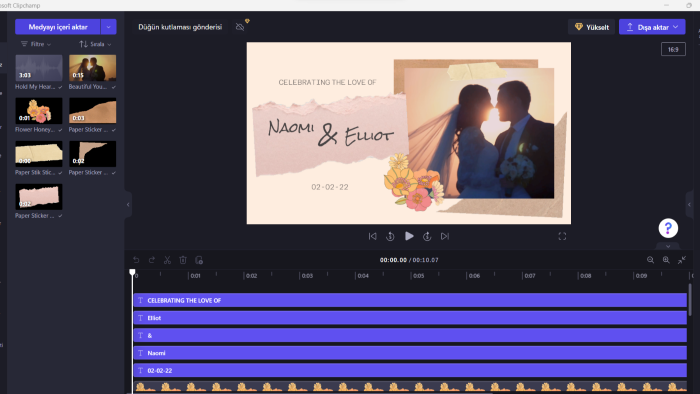Screen dimensions: 700x394
Task: Click the Yükselt upgrade button
Action: click(x=592, y=27)
